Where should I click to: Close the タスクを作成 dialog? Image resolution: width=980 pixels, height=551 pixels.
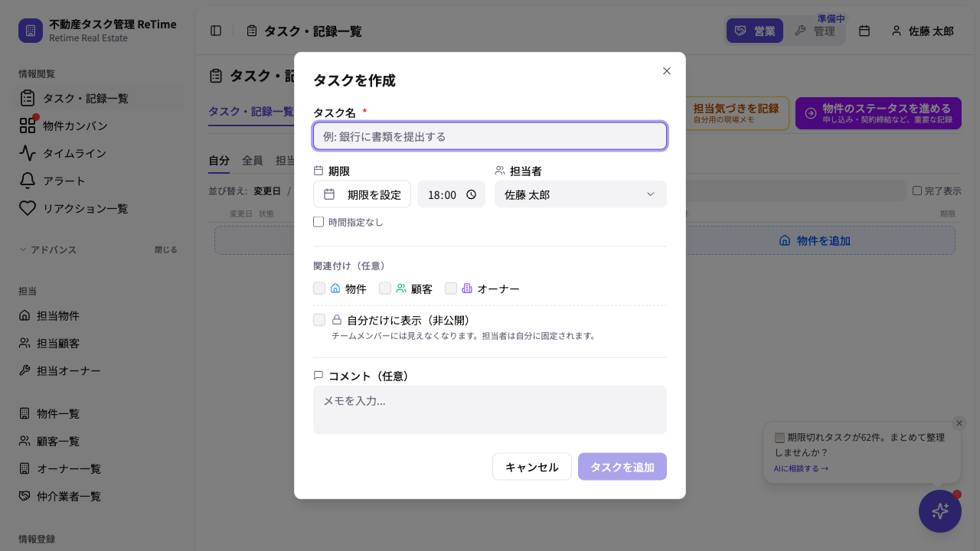pyautogui.click(x=666, y=70)
